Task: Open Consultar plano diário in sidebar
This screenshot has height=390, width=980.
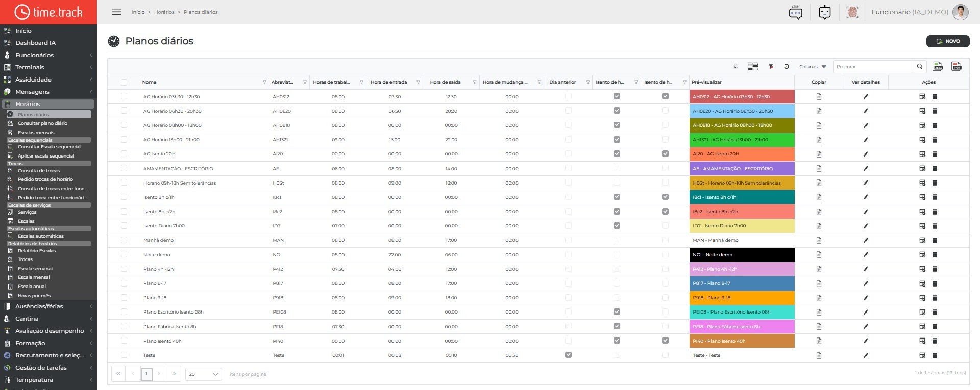Action: click(x=42, y=123)
